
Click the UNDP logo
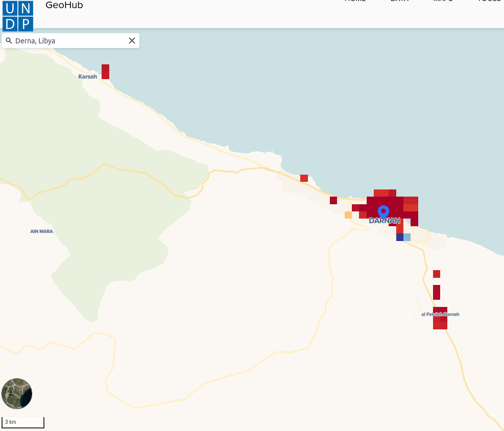point(18,16)
